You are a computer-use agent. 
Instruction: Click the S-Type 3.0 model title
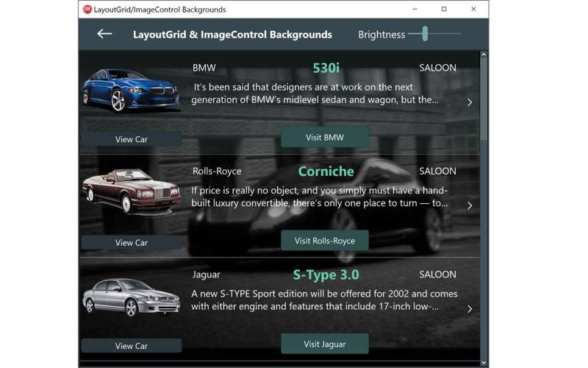(326, 275)
